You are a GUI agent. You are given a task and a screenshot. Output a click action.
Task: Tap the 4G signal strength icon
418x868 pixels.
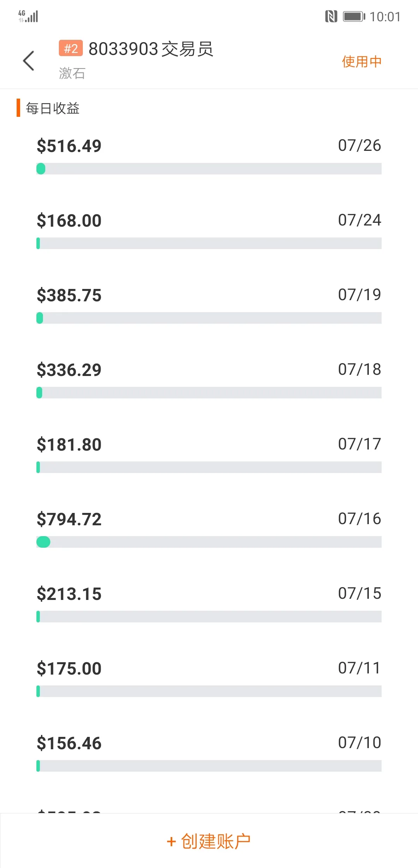click(28, 16)
